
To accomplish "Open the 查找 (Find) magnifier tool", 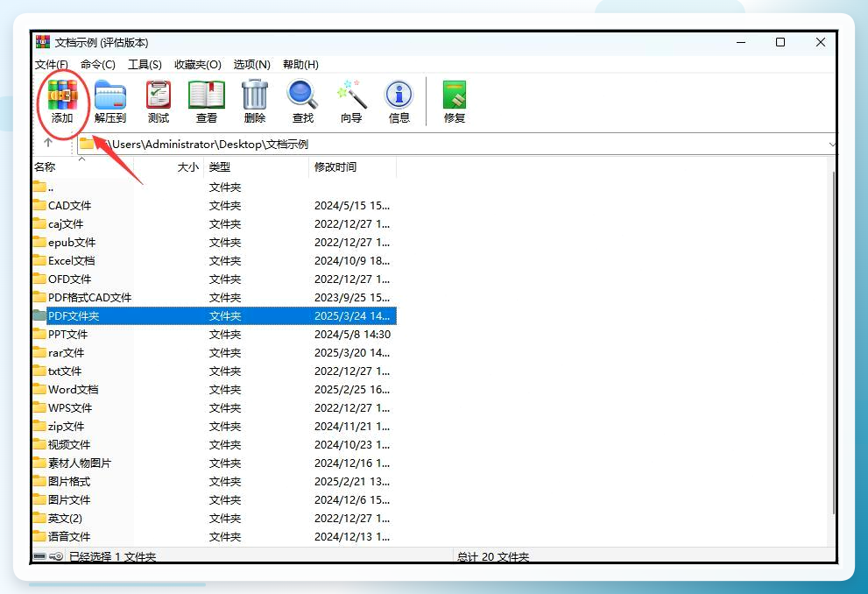I will (303, 102).
